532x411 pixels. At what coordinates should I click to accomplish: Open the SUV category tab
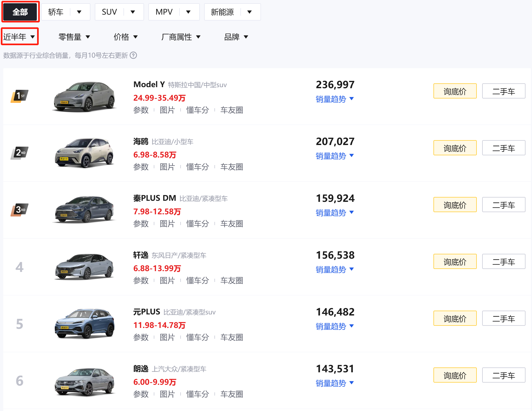coord(109,12)
